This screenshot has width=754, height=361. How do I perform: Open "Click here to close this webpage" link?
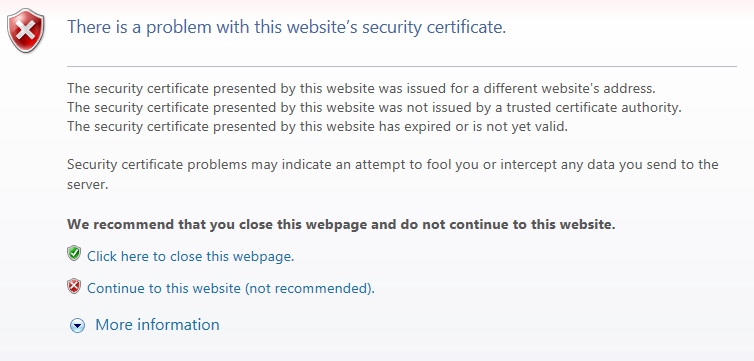coord(190,256)
